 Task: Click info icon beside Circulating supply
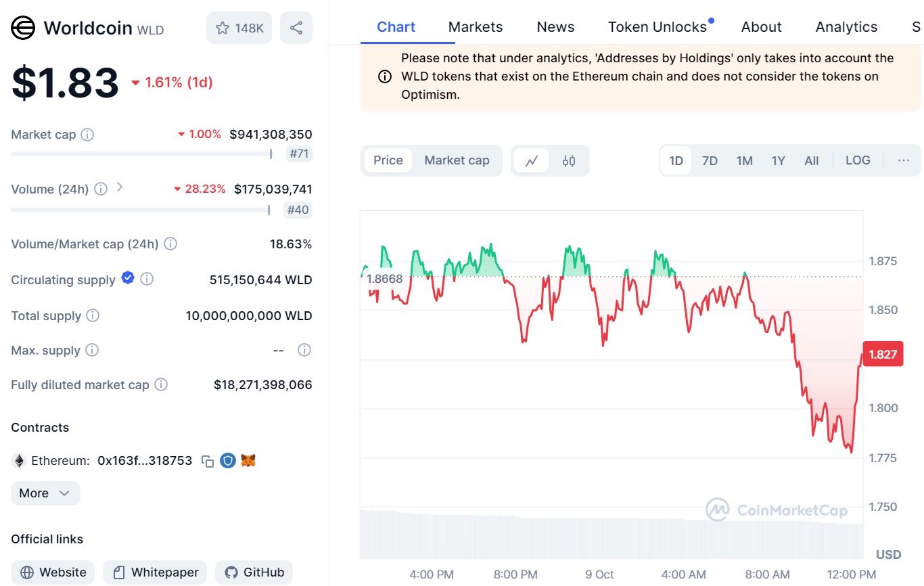pyautogui.click(x=147, y=279)
